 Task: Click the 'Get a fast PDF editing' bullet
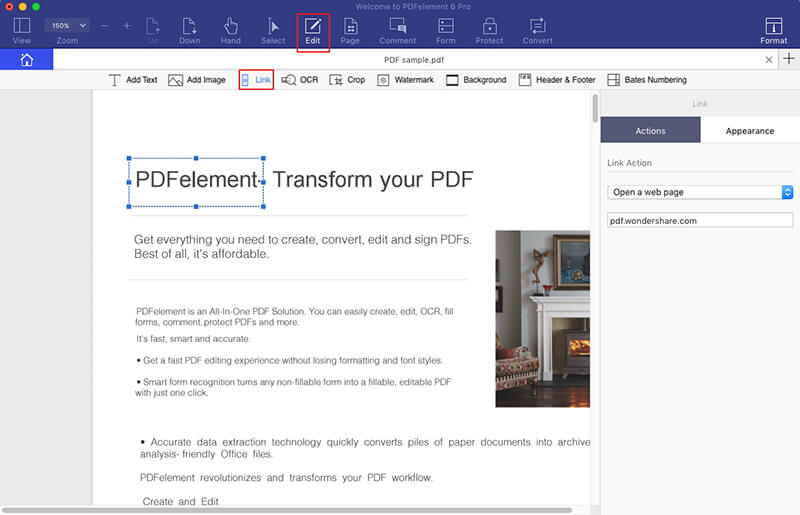coord(289,360)
